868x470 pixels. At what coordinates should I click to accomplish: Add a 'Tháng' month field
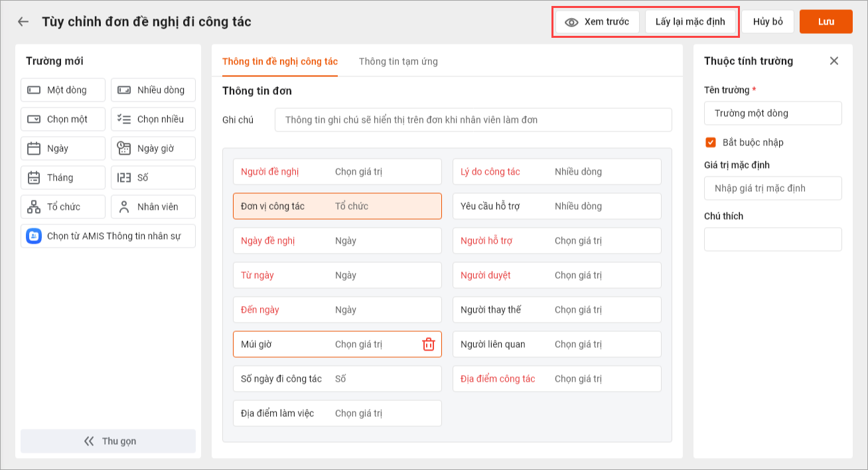point(63,178)
